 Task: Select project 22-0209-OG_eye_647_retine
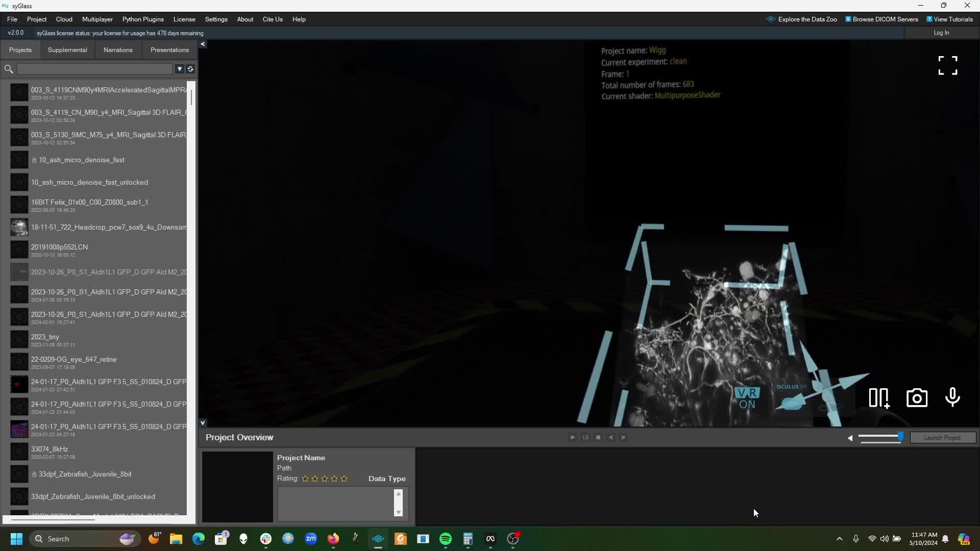point(99,362)
